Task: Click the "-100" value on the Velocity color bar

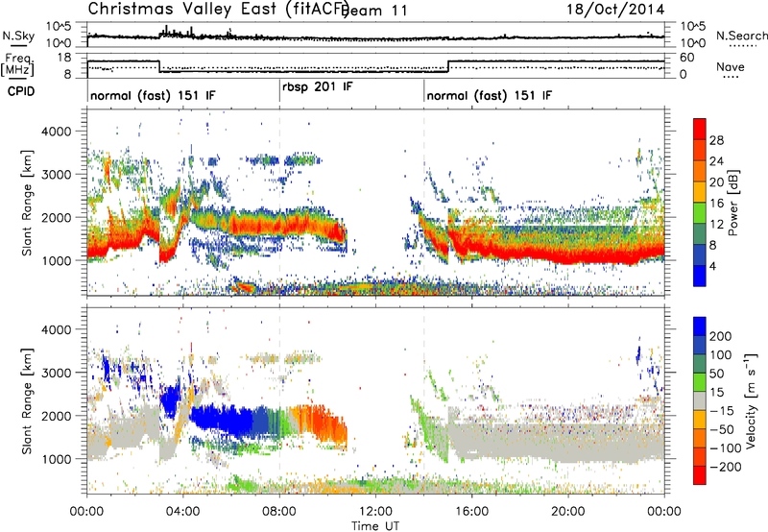Action: click(x=725, y=447)
